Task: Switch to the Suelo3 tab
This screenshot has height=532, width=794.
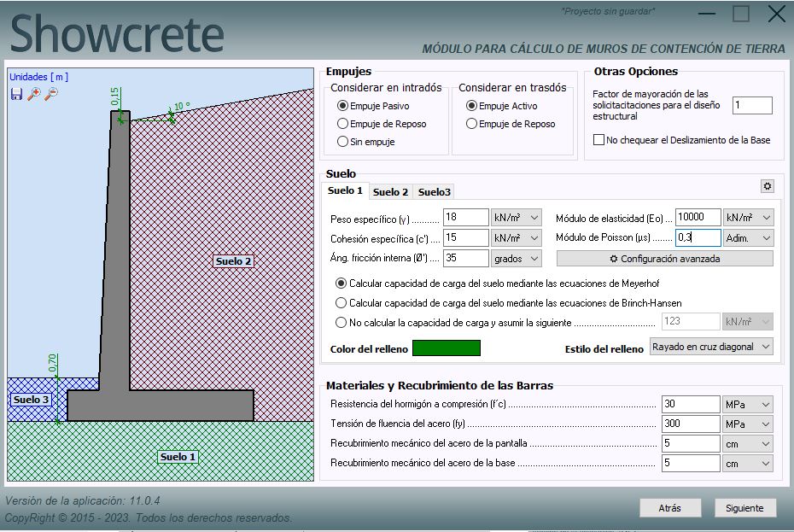Action: click(x=435, y=192)
